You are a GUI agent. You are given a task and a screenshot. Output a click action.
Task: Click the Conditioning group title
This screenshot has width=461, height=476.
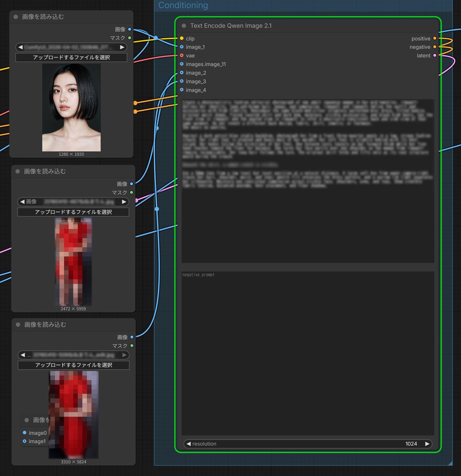[x=183, y=5]
